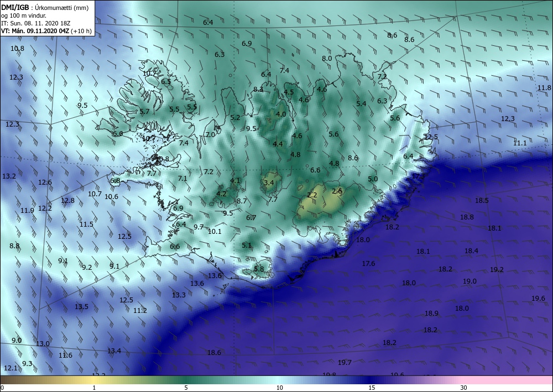Click the '5.1' value on the map
Image resolution: width=553 pixels, height=392 pixels.
click(x=247, y=245)
